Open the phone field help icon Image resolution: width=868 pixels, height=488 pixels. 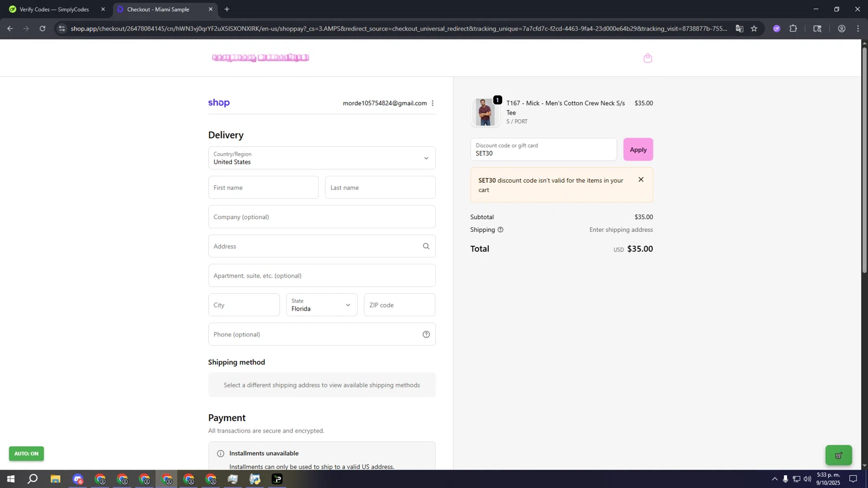tap(426, 334)
